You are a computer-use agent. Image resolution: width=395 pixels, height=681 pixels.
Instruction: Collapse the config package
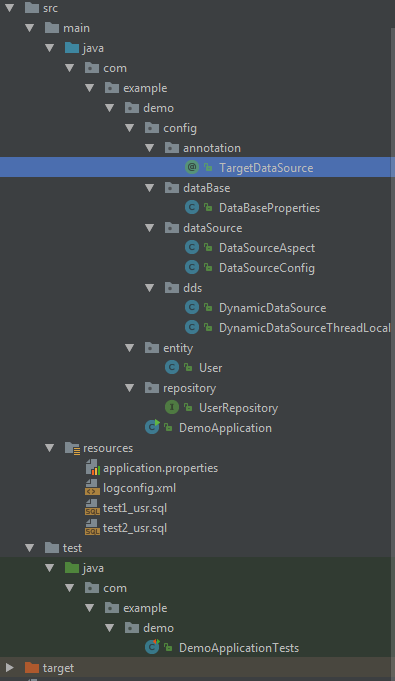point(129,128)
